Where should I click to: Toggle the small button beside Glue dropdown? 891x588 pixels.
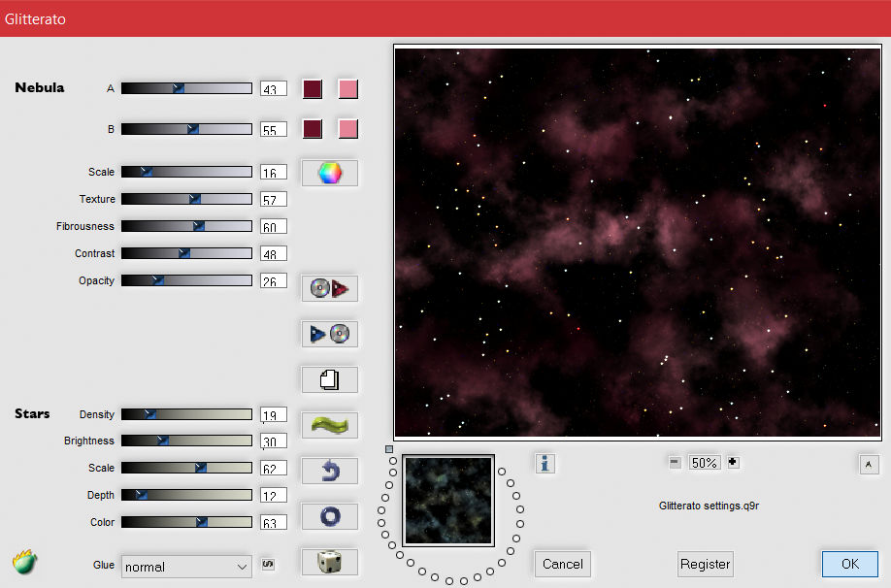point(268,565)
